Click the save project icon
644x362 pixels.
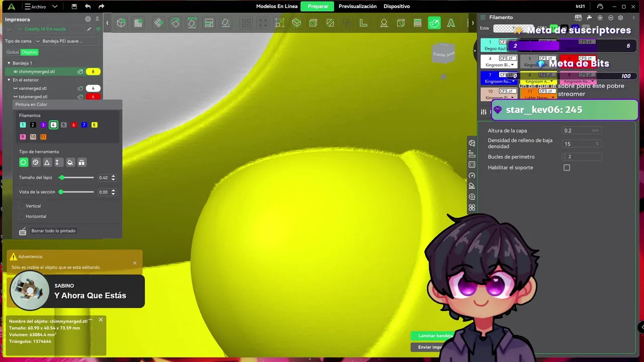coord(74,7)
